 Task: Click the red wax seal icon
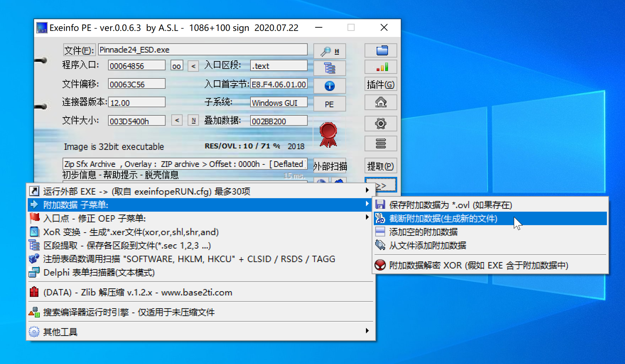tap(328, 134)
